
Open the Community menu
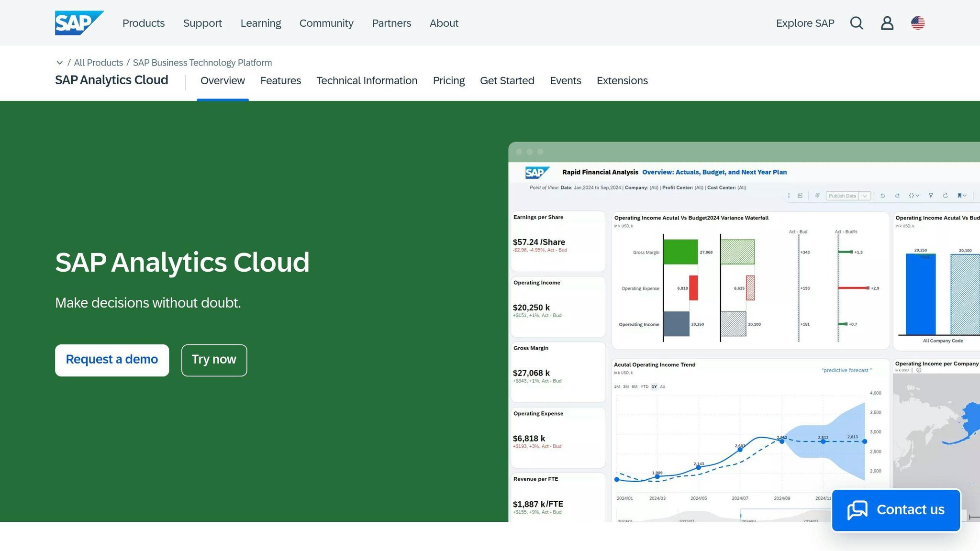[326, 23]
